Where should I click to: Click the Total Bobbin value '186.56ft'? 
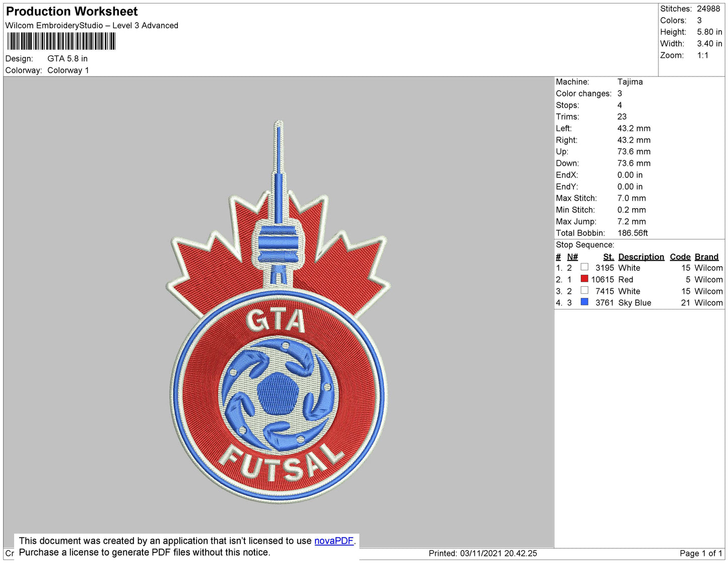[x=632, y=233]
